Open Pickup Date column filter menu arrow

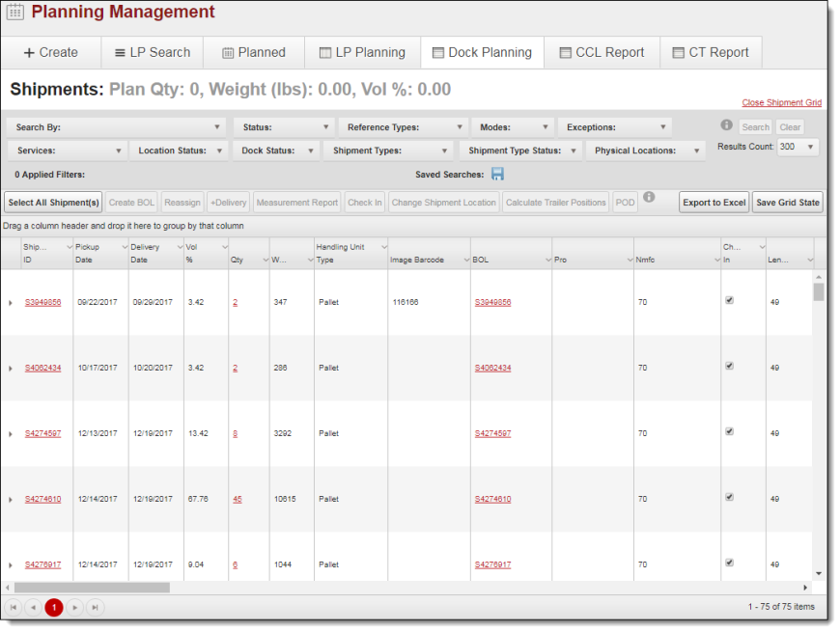[124, 248]
